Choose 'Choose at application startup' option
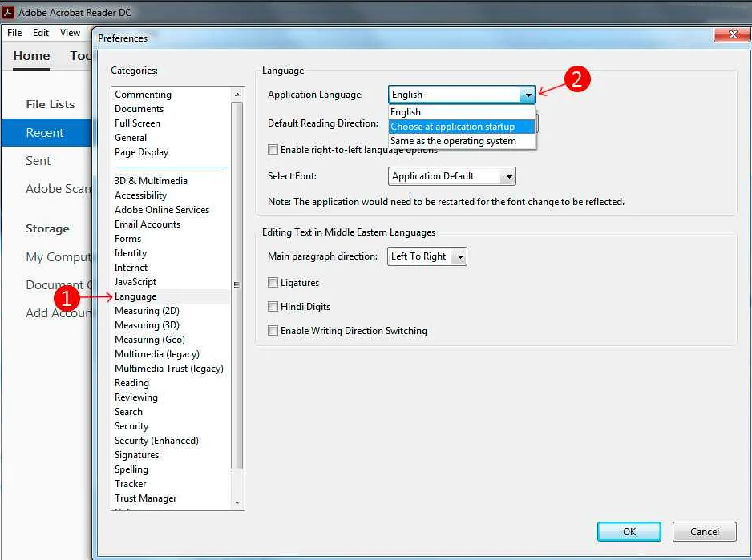752x560 pixels. click(453, 127)
